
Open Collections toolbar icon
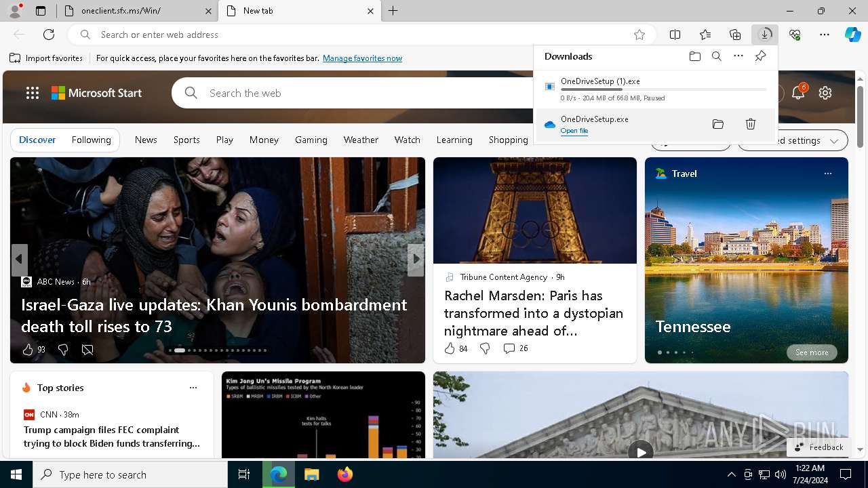(735, 35)
